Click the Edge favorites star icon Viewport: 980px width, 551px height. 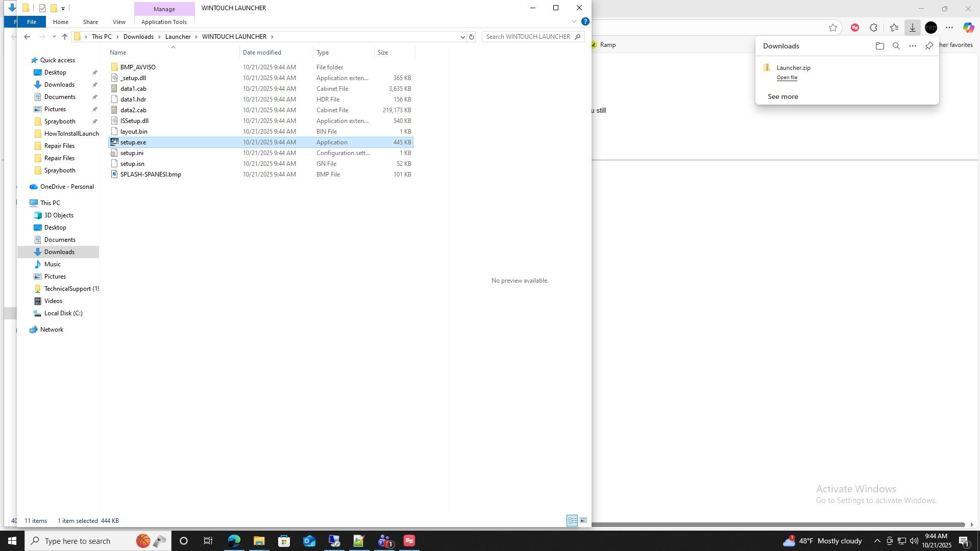[833, 28]
